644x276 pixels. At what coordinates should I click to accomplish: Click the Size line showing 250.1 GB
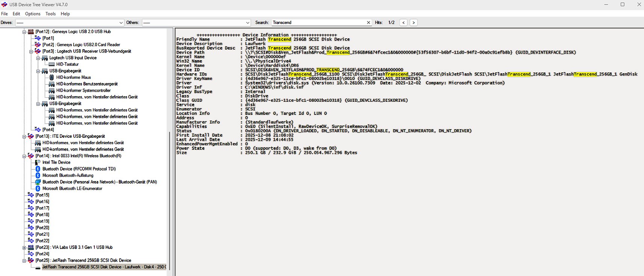[267, 152]
